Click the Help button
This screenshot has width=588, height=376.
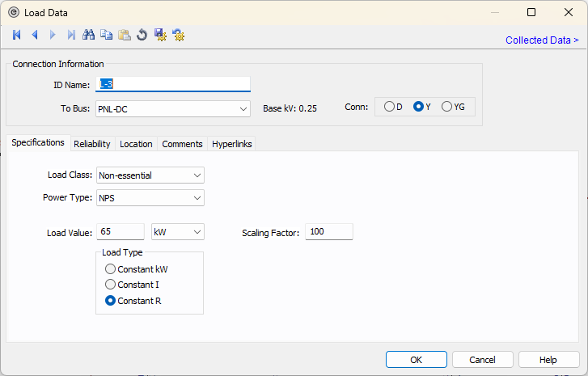(548, 360)
